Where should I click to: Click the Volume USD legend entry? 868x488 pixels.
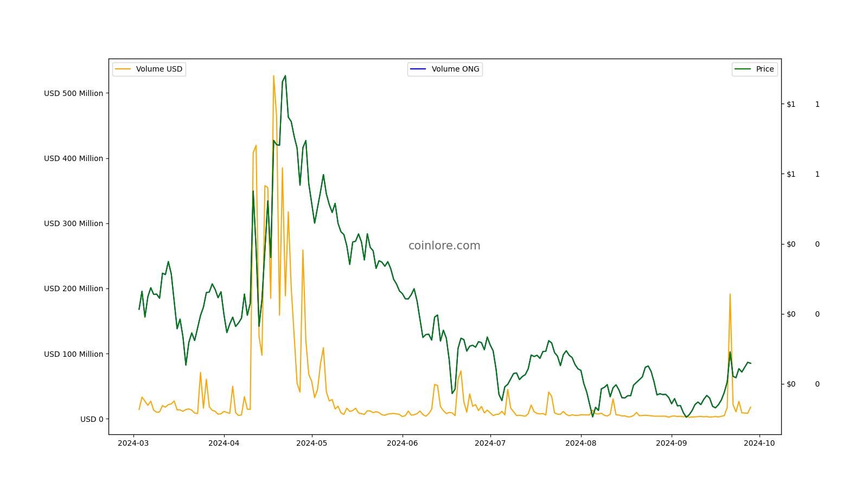149,69
